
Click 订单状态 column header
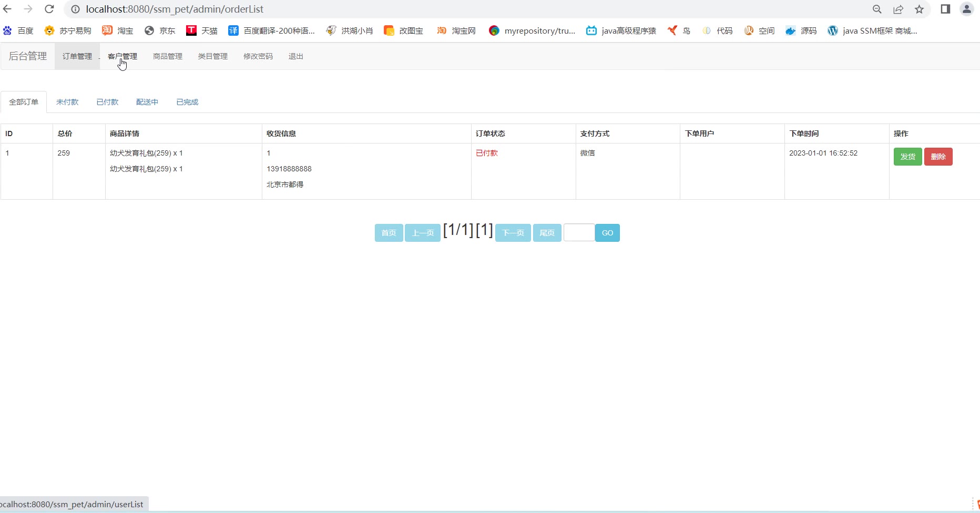(491, 134)
